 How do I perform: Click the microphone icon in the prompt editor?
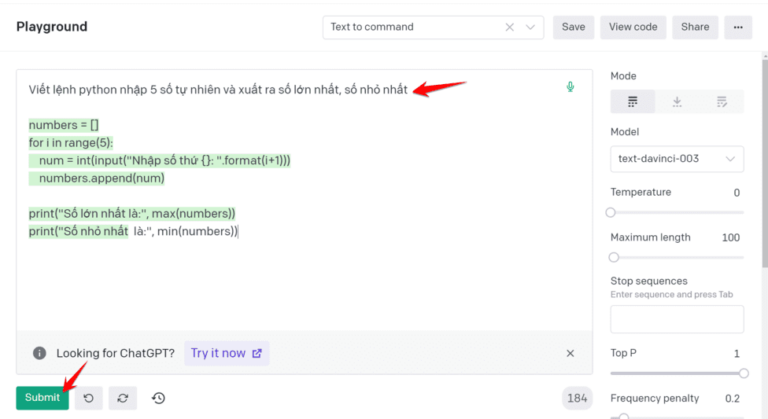tap(570, 87)
